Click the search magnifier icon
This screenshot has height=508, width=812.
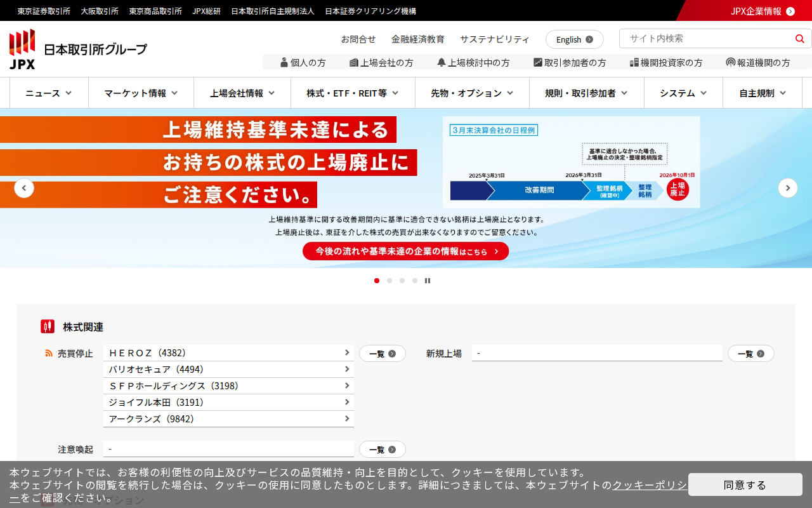click(799, 39)
